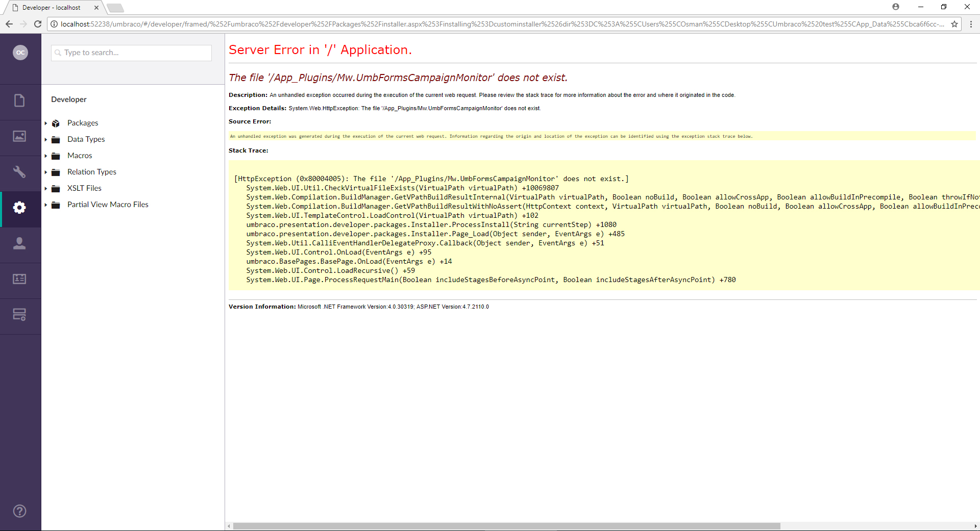Click the Installer.Page_Load stack trace line
Screen dimensions: 980x531
[x=435, y=234]
